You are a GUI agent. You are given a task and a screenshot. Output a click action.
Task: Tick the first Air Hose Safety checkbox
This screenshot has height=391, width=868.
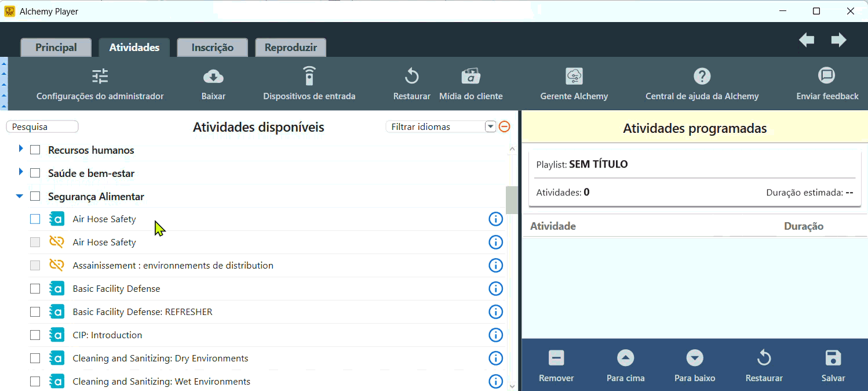tap(35, 219)
